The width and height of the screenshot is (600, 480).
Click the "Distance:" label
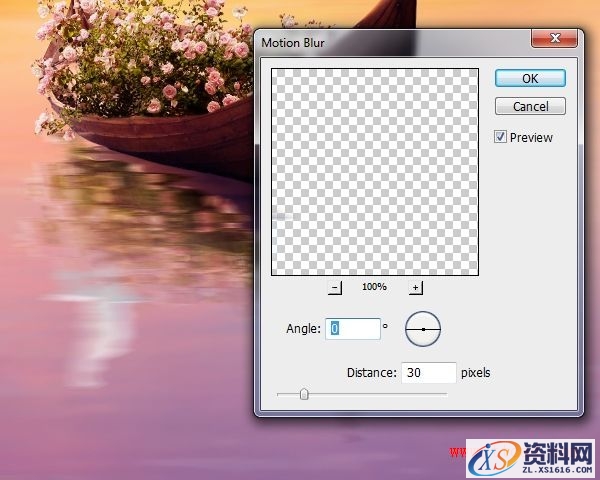point(371,373)
